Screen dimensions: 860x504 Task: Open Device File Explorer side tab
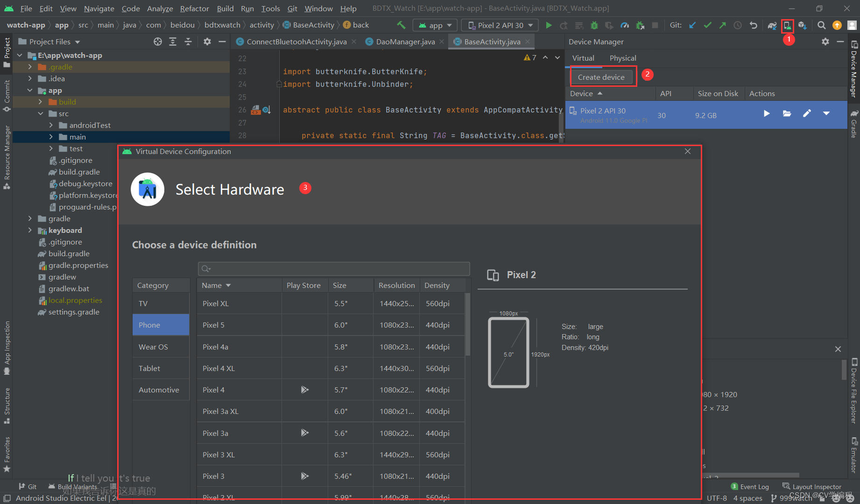coord(854,392)
